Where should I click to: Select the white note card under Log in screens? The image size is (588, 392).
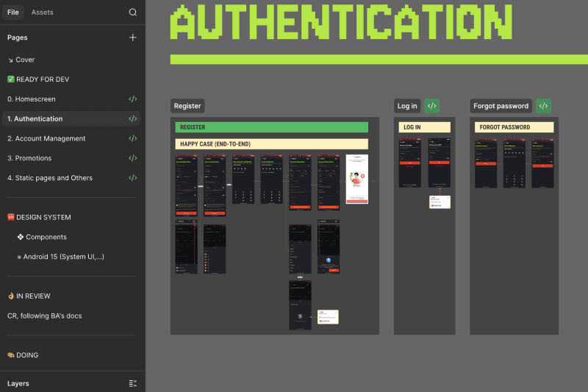(440, 202)
